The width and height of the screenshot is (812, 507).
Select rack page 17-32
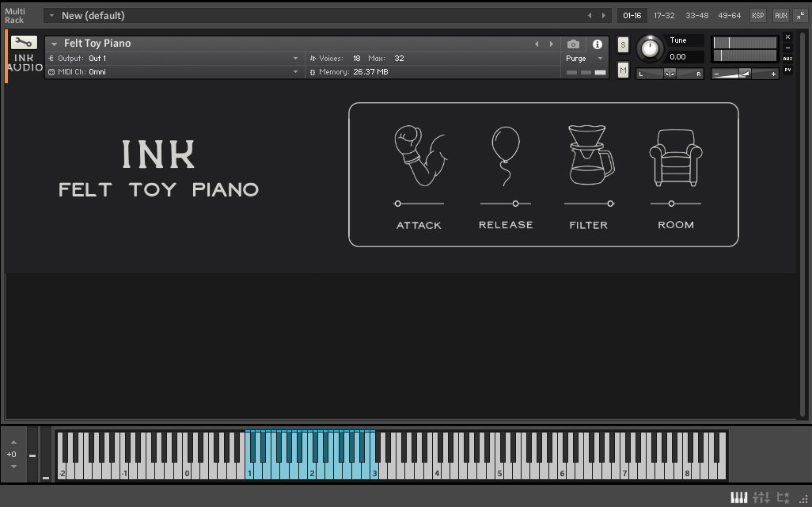(x=664, y=16)
